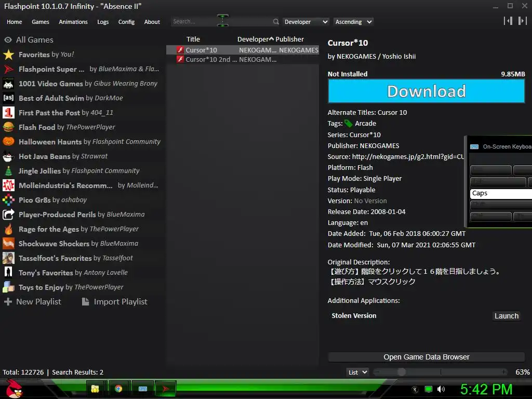Click the Flash icon beside Cursor*10 2nd

point(180,59)
